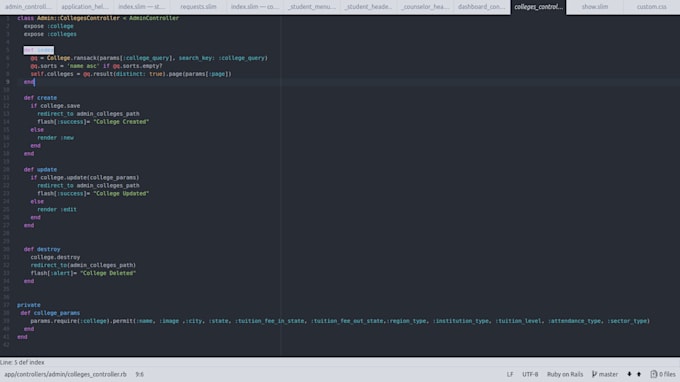Viewport: 680px width, 382px height.
Task: Open the index.slim — co... tab
Action: click(255, 7)
